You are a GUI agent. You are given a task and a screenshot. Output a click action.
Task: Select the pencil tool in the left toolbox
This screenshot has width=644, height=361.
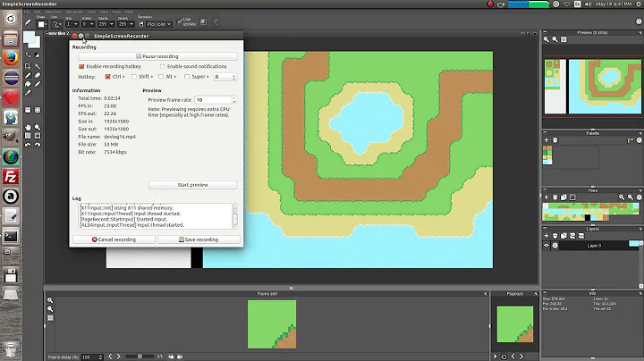point(28,75)
